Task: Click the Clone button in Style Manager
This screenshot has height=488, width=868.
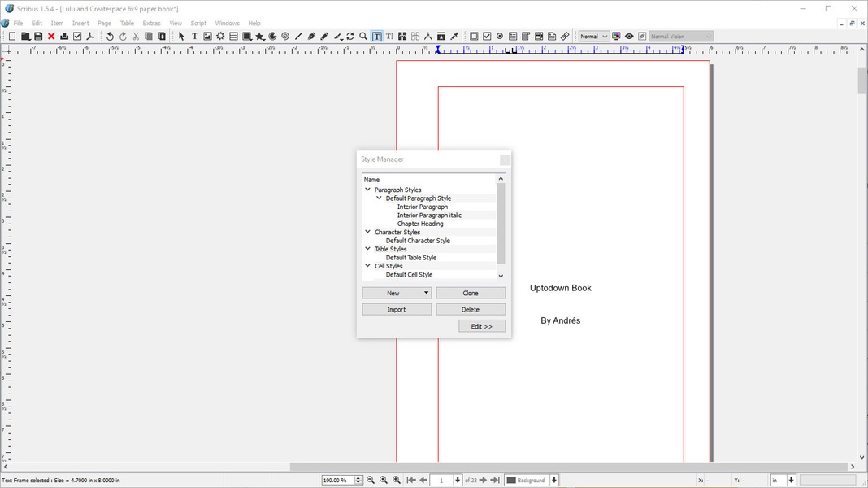Action: point(471,293)
